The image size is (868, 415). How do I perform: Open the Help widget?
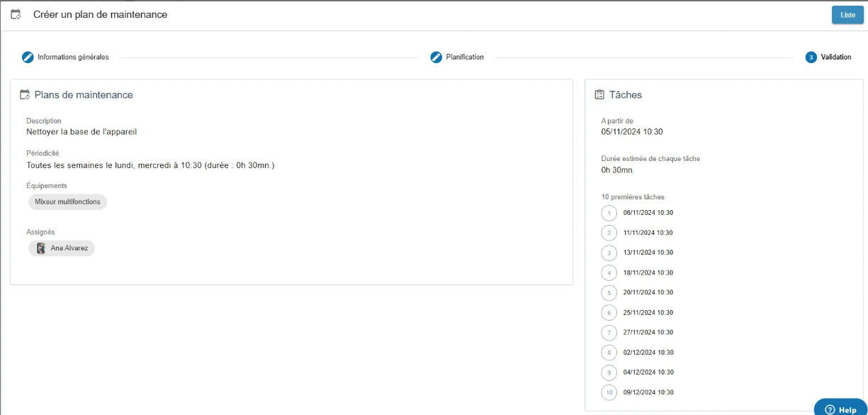click(840, 409)
